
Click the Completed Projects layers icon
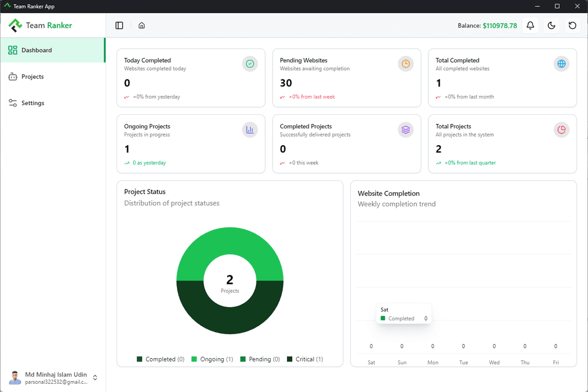[406, 130]
